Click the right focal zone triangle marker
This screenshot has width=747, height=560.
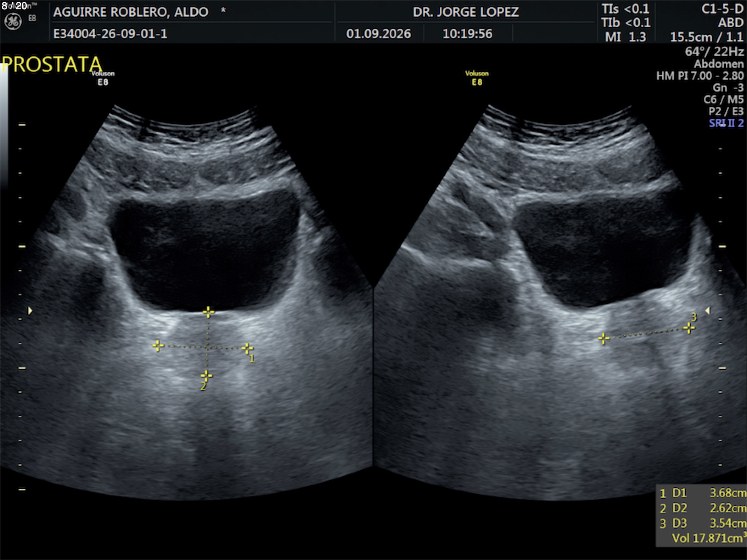[x=708, y=311]
